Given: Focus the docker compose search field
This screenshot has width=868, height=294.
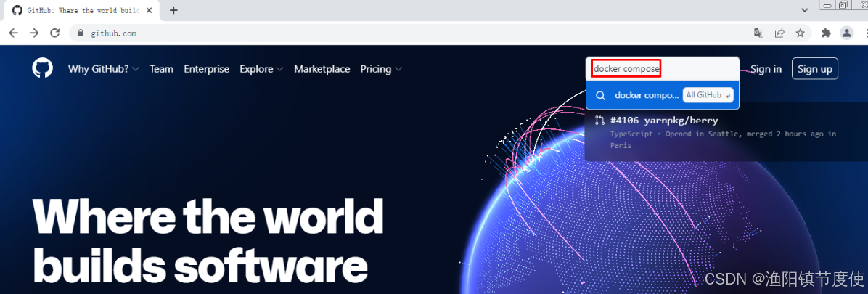Looking at the screenshot, I should coord(663,69).
